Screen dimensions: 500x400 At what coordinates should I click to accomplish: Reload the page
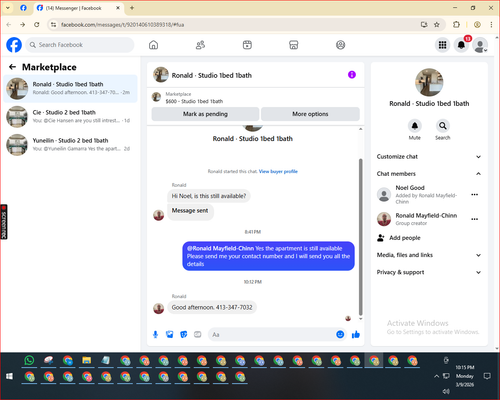37,25
